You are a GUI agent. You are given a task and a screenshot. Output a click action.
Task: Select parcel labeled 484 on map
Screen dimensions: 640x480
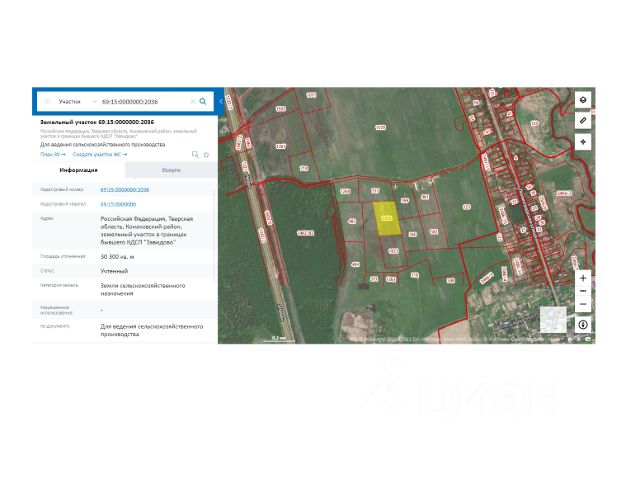point(355,264)
